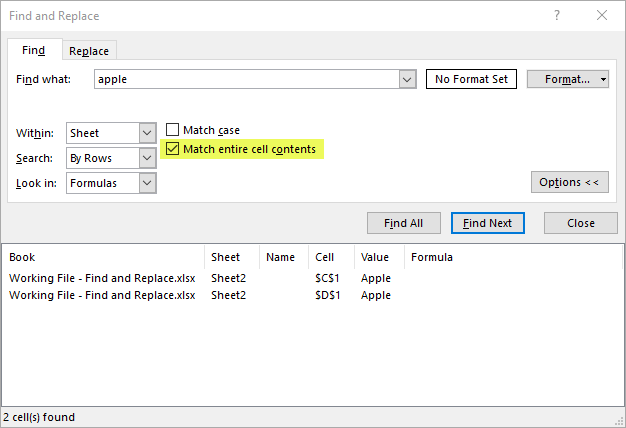Click the No Format Set preview box
This screenshot has height=428, width=626.
pos(471,79)
